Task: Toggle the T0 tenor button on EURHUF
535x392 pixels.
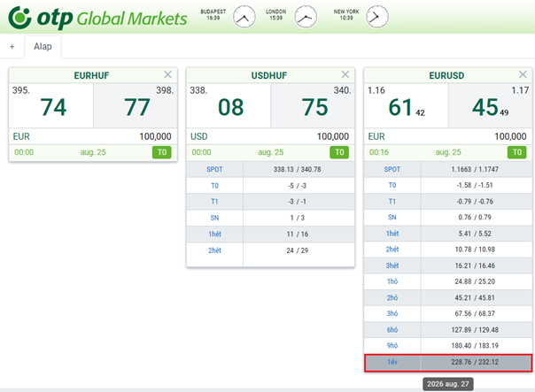Action: click(x=162, y=152)
